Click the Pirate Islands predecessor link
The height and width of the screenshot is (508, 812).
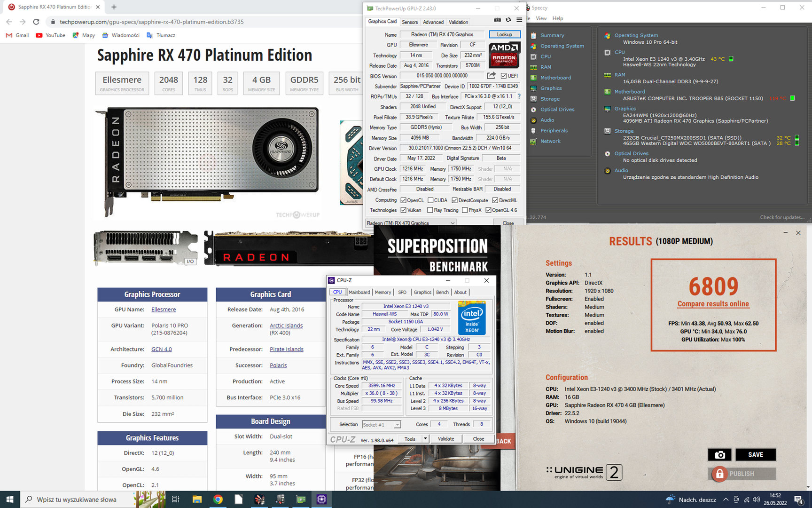(287, 349)
